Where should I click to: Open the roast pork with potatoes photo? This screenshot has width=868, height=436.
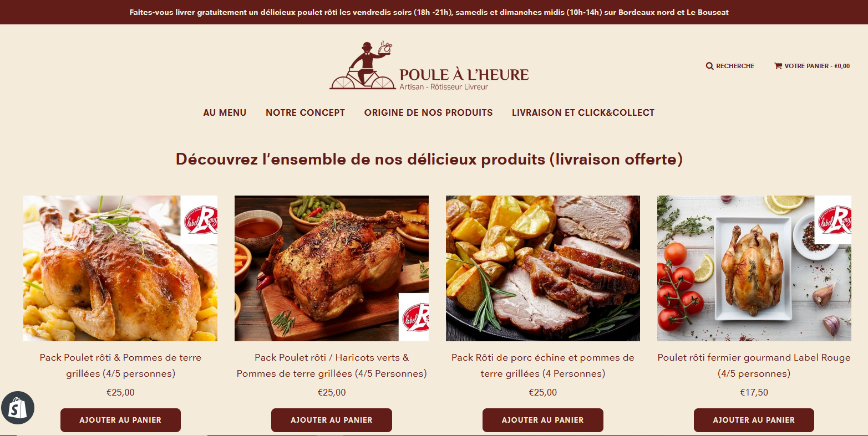click(x=543, y=268)
